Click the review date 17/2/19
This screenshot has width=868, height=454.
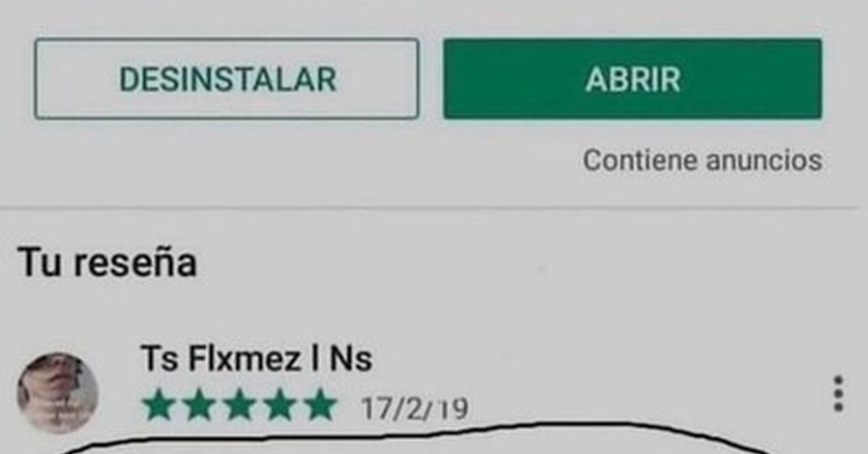pyautogui.click(x=415, y=409)
